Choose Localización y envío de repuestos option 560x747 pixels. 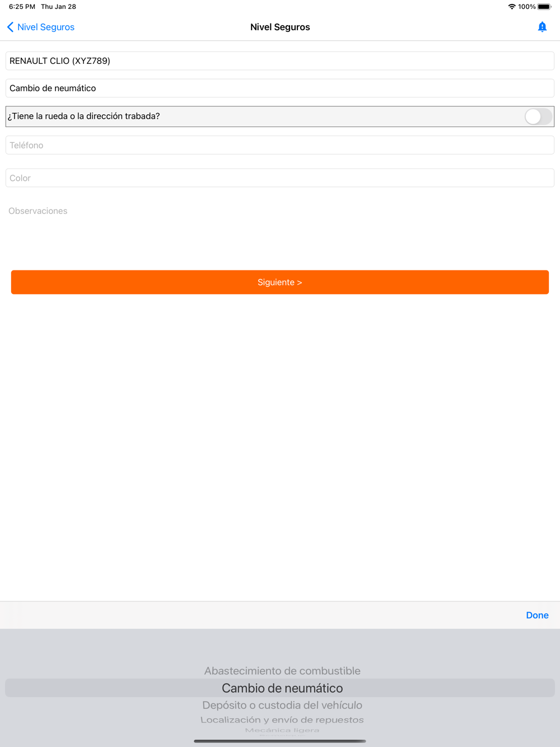pyautogui.click(x=282, y=720)
